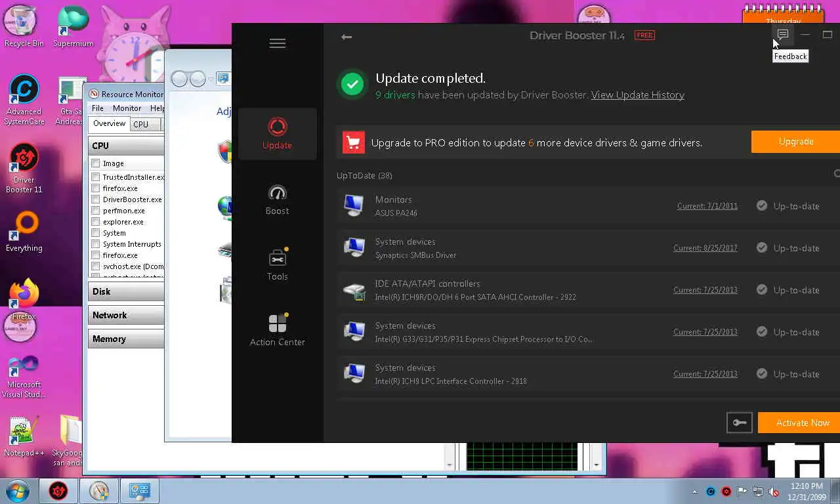Check the svchost.exe (Dcom) process checkbox
840x504 pixels.
coord(96,266)
